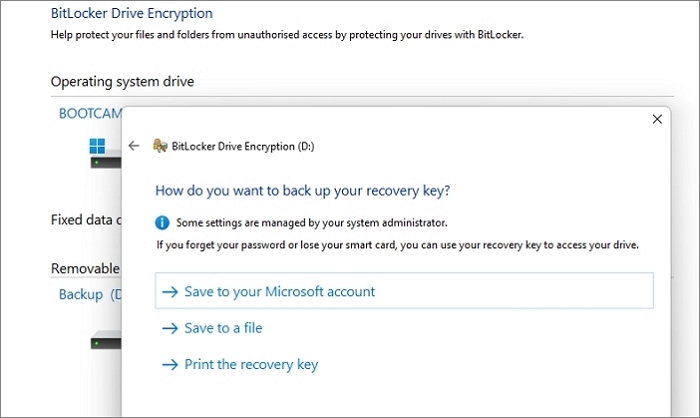Click the dialog title BitLocker Drive Encryption (D:)
The image size is (700, 418).
click(245, 146)
